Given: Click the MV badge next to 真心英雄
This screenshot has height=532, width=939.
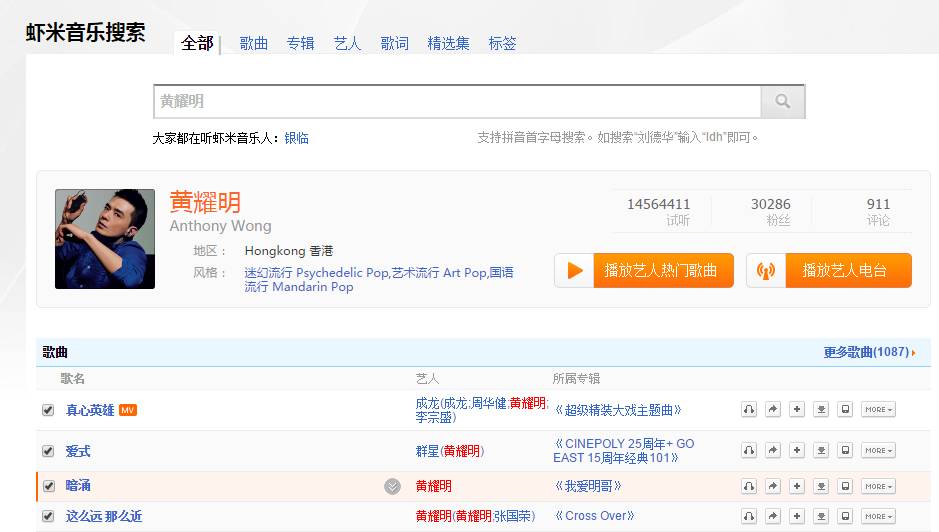Looking at the screenshot, I should pyautogui.click(x=128, y=410).
